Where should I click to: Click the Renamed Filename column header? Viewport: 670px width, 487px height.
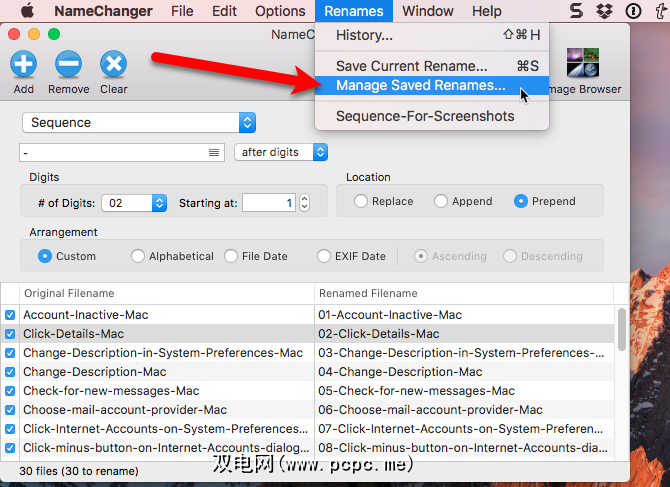coord(464,293)
